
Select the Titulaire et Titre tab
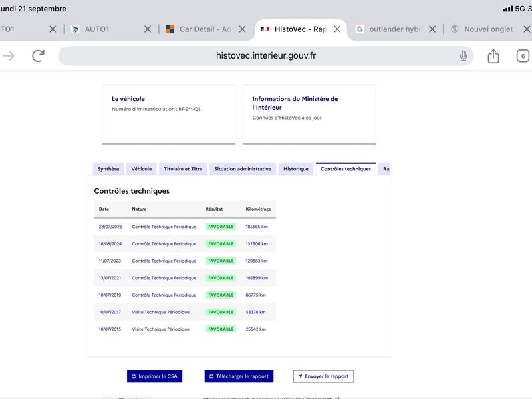183,169
